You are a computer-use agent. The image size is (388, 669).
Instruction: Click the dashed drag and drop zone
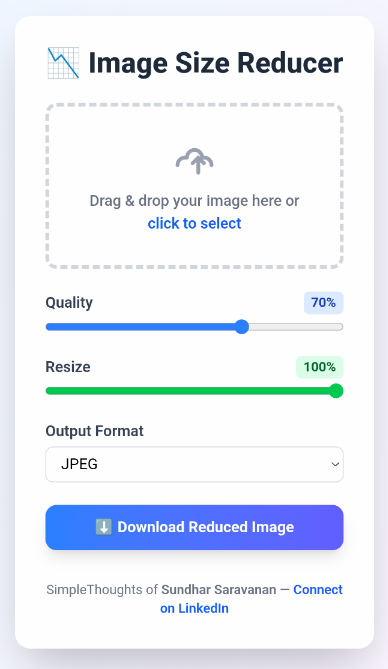[194, 186]
